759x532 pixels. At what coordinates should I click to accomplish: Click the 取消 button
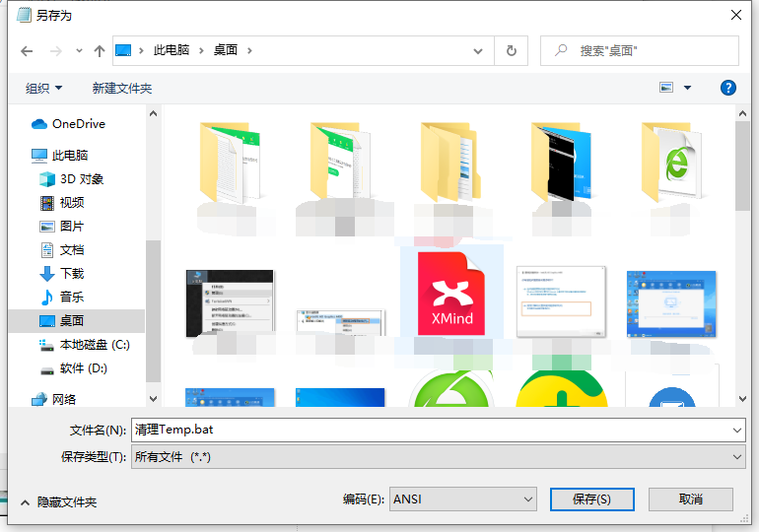click(690, 499)
